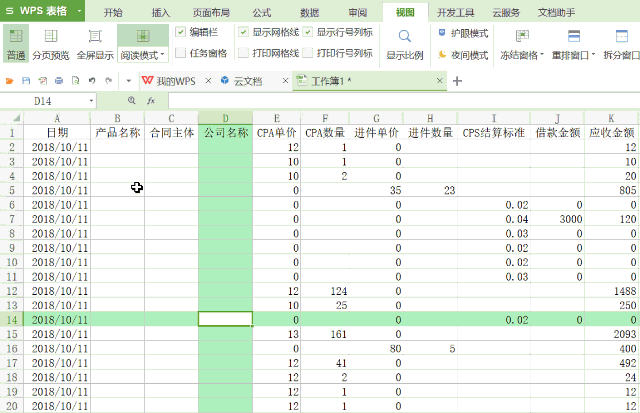
Task: Click the cell containing 805
Action: point(612,190)
